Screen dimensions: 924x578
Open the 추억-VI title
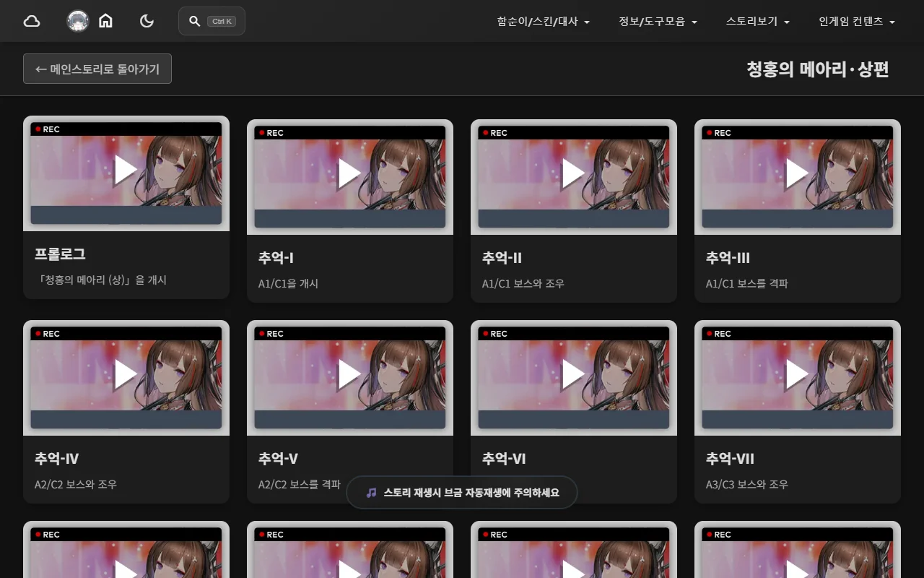504,459
